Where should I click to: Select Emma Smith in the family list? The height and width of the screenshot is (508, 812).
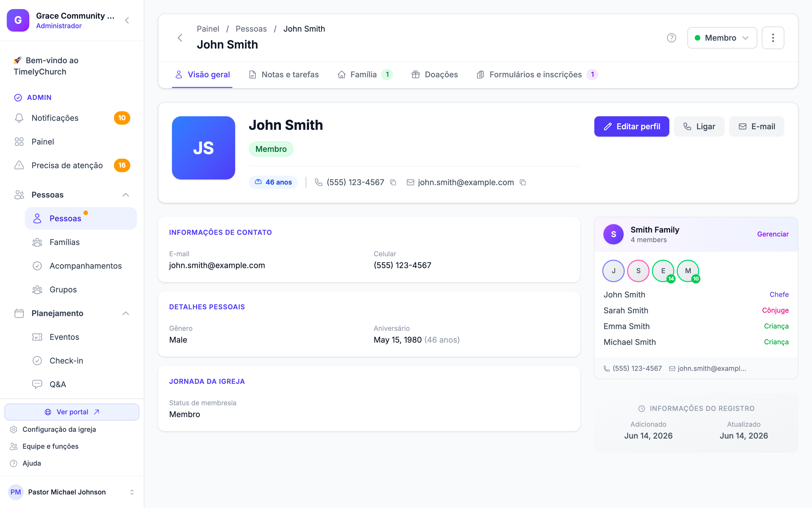[x=696, y=326]
